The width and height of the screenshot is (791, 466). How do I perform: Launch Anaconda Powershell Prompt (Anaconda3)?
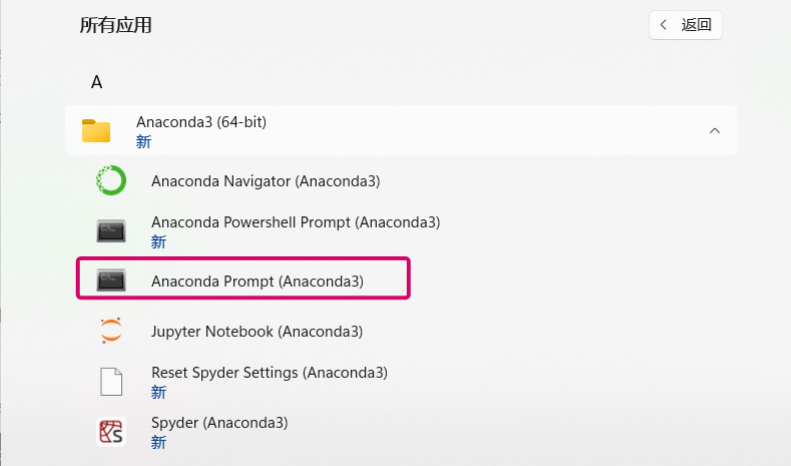pos(295,222)
